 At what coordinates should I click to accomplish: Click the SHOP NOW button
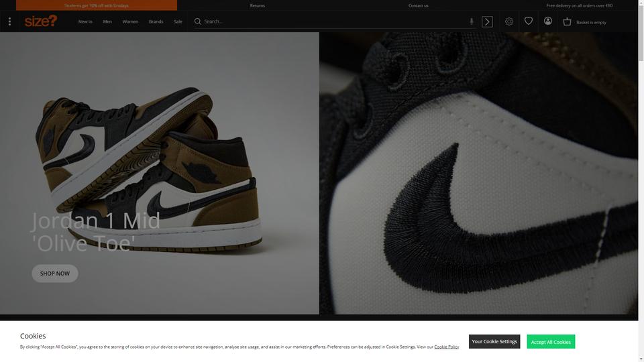55,274
